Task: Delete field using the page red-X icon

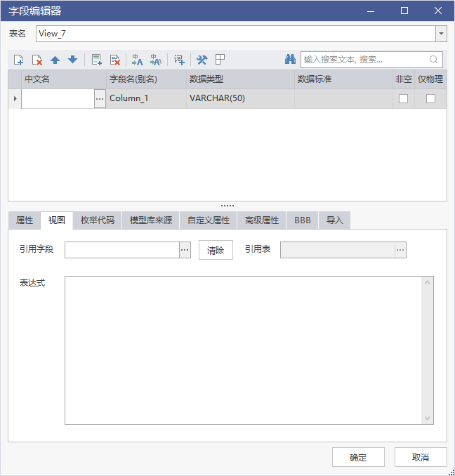Action: [x=37, y=60]
